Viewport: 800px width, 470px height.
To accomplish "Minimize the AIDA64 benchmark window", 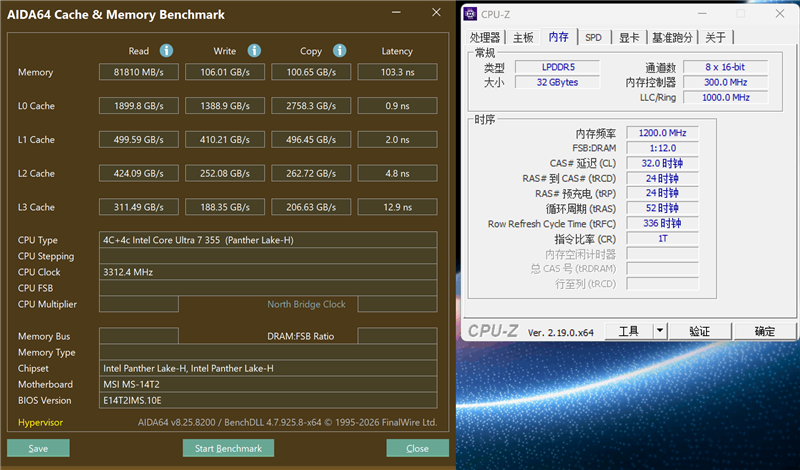I will click(396, 13).
